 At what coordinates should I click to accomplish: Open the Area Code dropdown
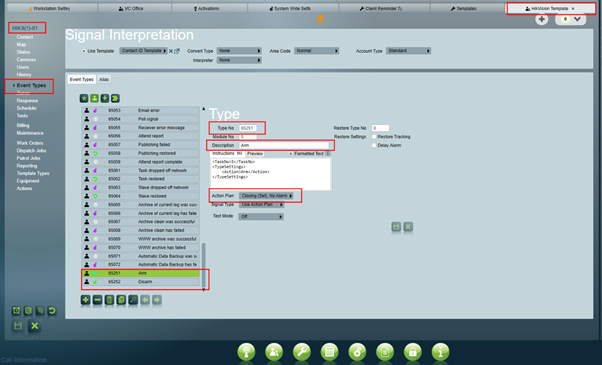coord(317,51)
